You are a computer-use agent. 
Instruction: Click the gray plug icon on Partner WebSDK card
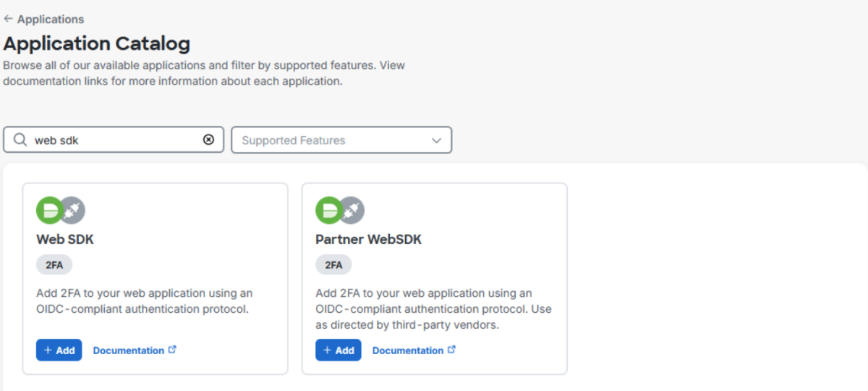[352, 210]
